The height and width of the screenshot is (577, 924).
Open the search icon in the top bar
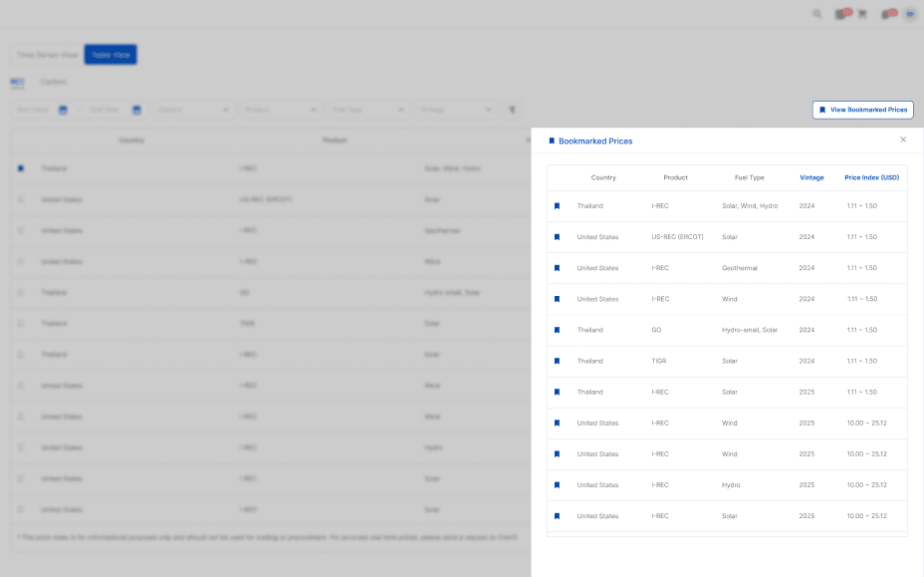pyautogui.click(x=817, y=14)
